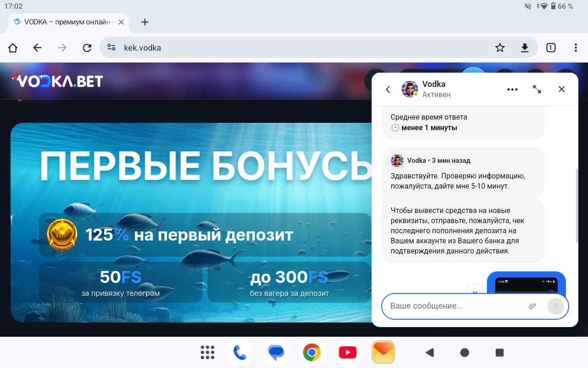Screen dimensions: 588x368
Task: Go back in the chat widget
Action: pos(388,89)
